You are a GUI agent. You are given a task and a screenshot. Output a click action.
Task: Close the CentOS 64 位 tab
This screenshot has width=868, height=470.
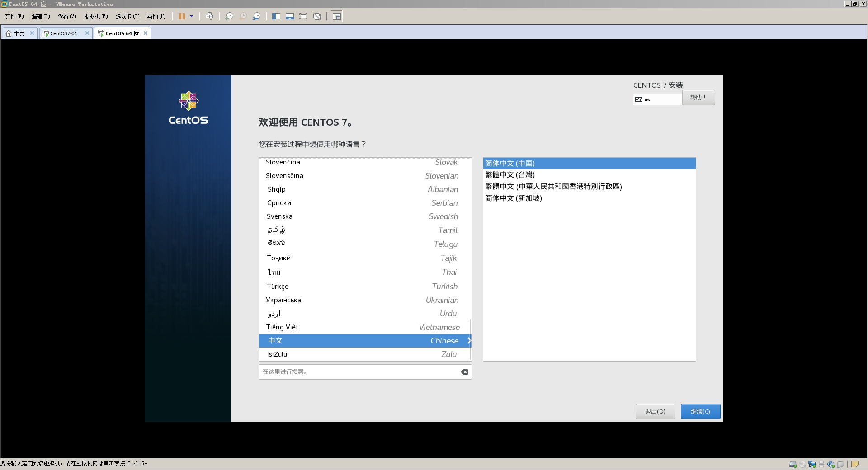[x=146, y=33]
